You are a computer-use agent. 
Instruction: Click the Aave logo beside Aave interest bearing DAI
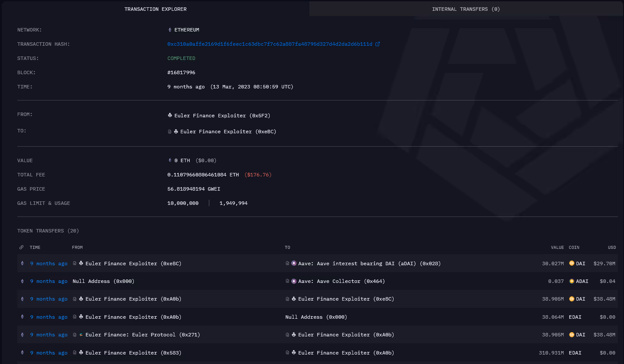pos(294,263)
